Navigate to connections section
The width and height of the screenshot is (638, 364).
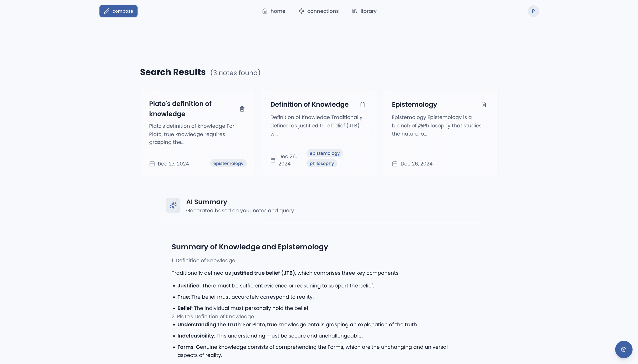pyautogui.click(x=318, y=11)
